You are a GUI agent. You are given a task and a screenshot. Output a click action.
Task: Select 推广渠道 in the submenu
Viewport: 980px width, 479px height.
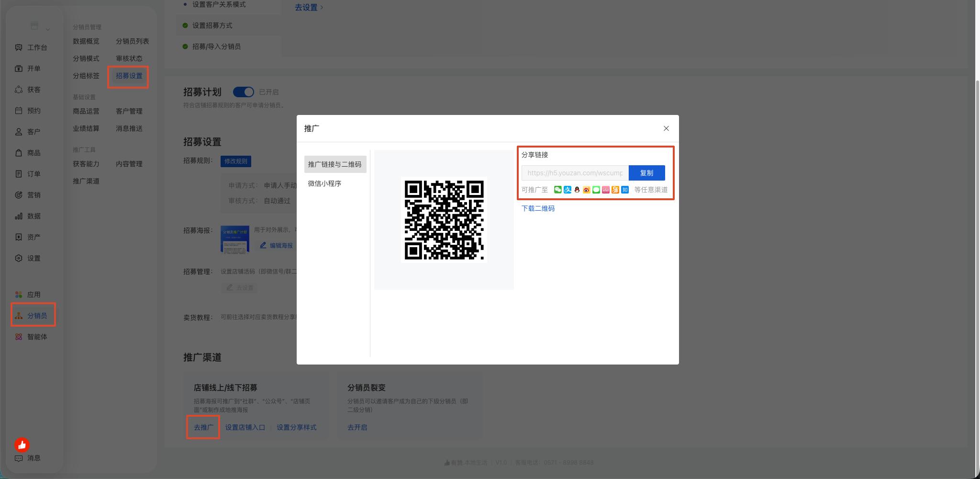[86, 181]
